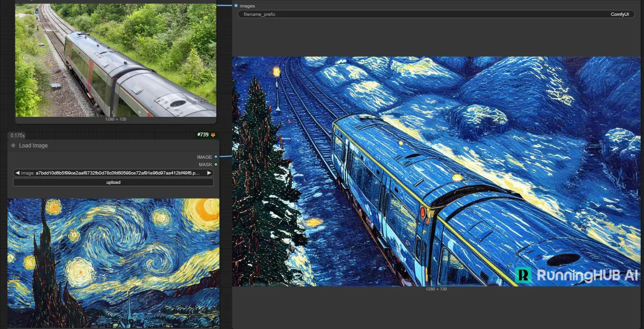Click the Load Image node title

click(34, 146)
